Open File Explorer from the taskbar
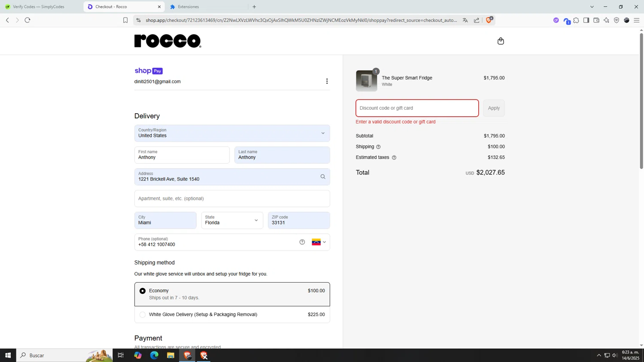 click(x=170, y=355)
